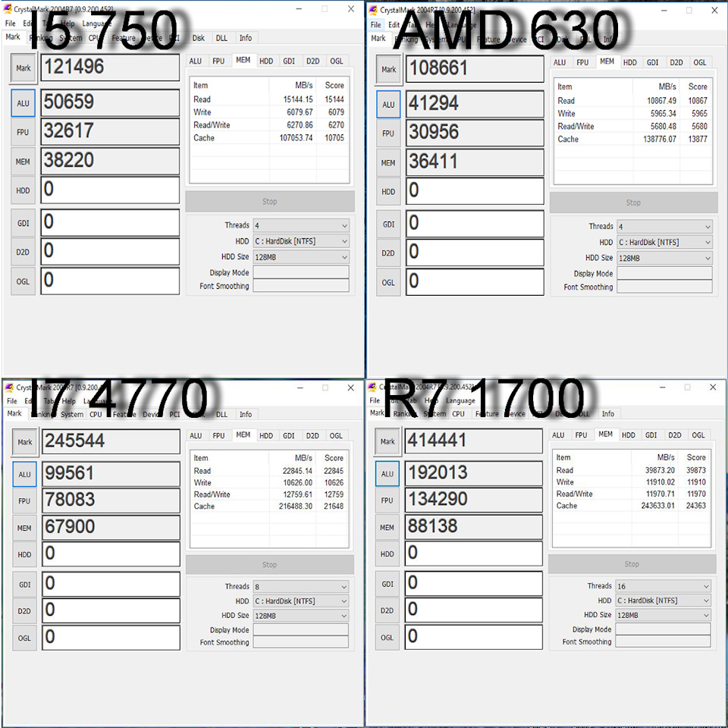The width and height of the screenshot is (728, 728).
Task: Click the Write value 10626.00 in I7 4770 table
Action: click(x=297, y=483)
